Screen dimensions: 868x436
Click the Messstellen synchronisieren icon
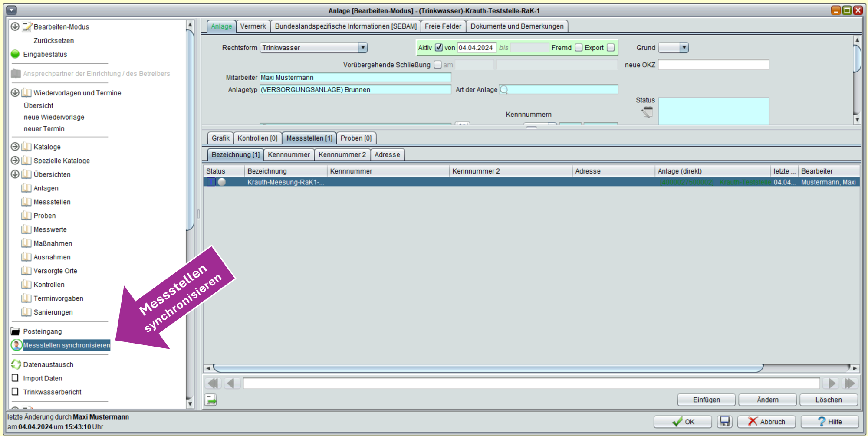[16, 345]
